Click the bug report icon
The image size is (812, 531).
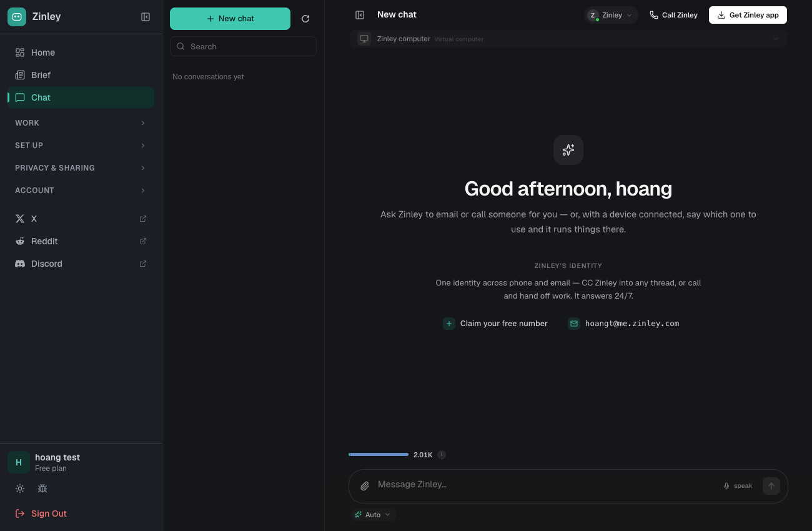click(42, 489)
